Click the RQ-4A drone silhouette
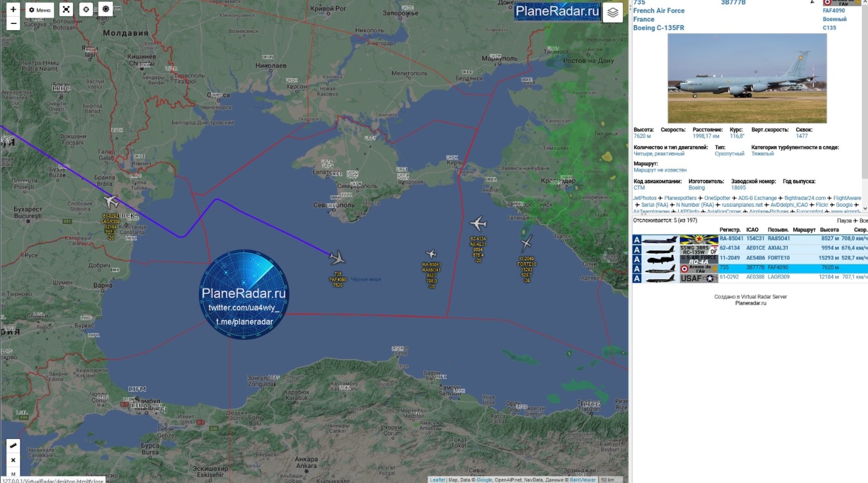The width and height of the screenshot is (868, 483). point(660,259)
